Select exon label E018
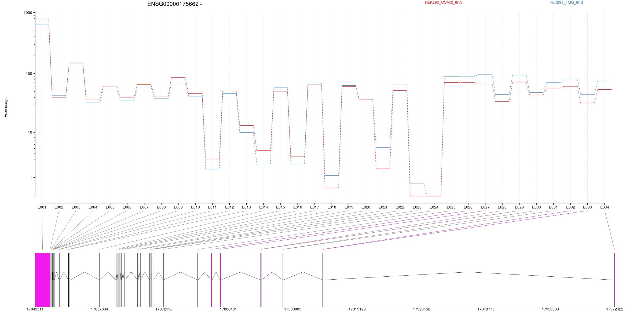 pyautogui.click(x=332, y=207)
